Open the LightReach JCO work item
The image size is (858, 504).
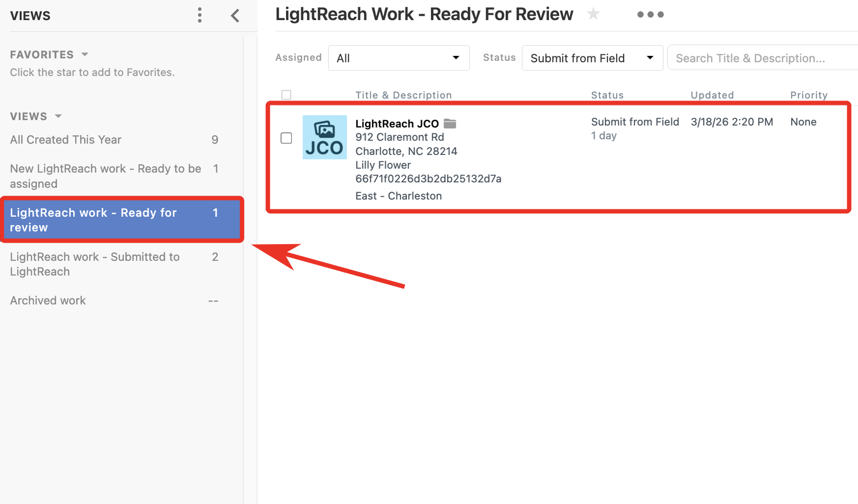pyautogui.click(x=397, y=124)
